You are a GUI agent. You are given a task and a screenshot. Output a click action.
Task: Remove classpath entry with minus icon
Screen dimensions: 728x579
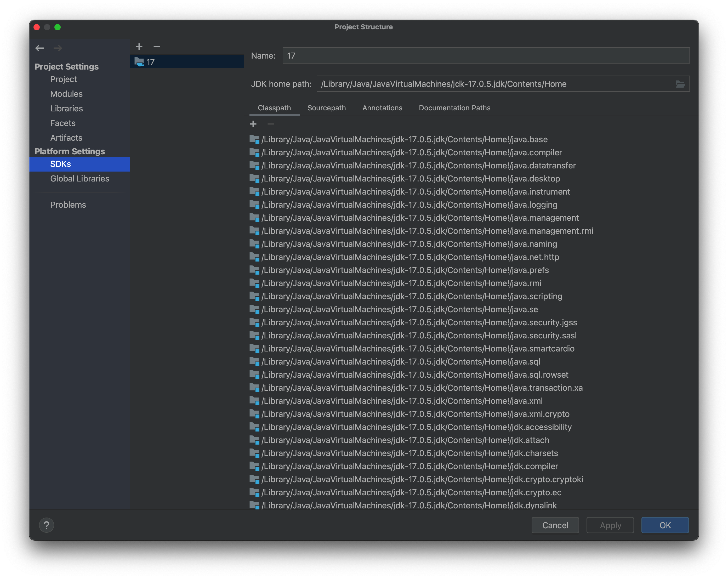coord(271,124)
